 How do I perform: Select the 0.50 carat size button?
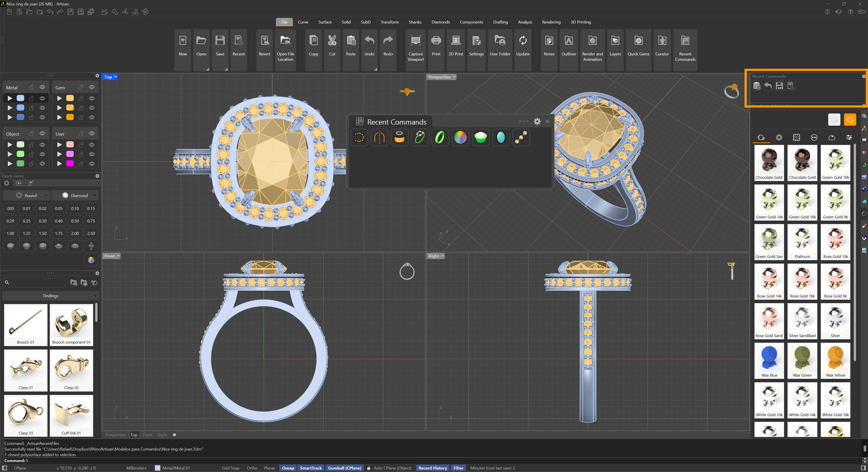75,221
